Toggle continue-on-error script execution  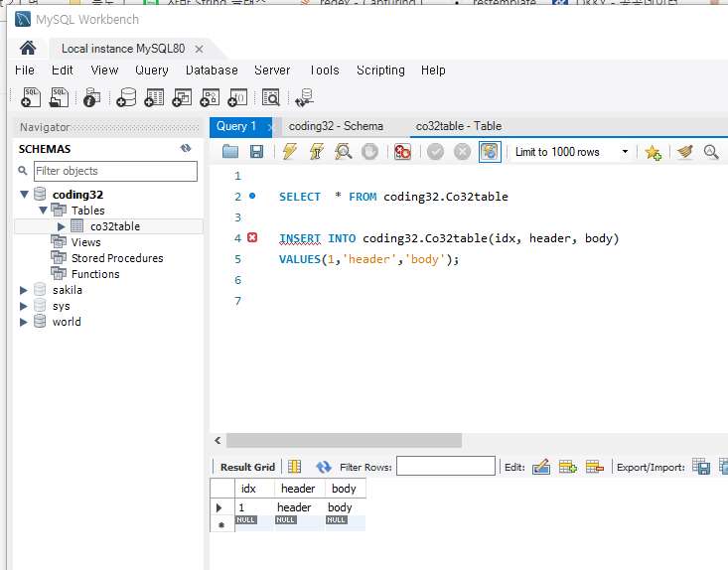(402, 152)
